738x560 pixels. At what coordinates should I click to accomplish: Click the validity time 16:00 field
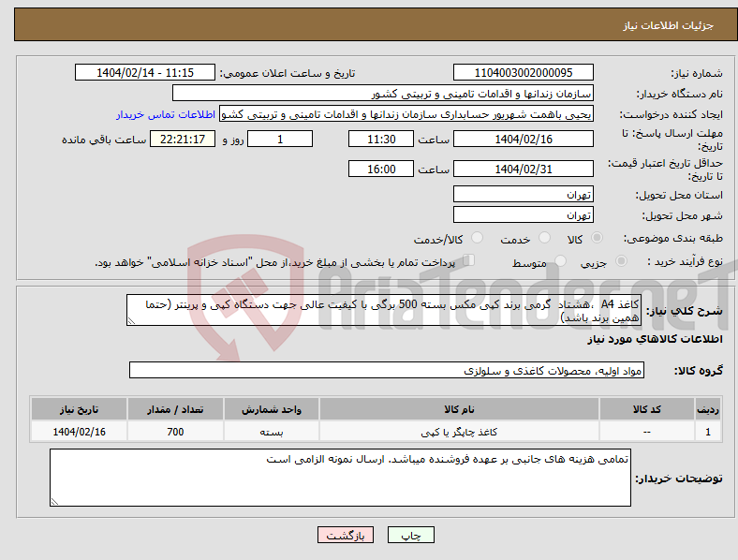(x=381, y=169)
